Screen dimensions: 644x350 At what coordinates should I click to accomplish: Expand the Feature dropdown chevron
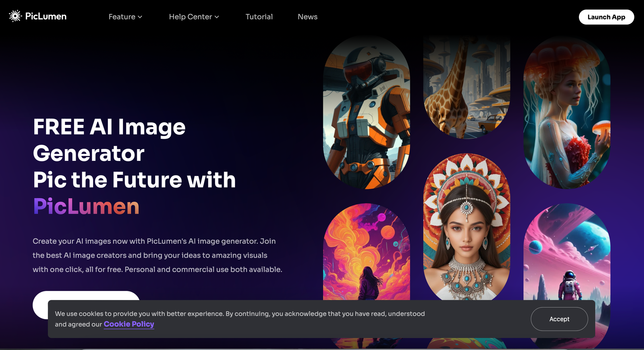click(x=140, y=17)
